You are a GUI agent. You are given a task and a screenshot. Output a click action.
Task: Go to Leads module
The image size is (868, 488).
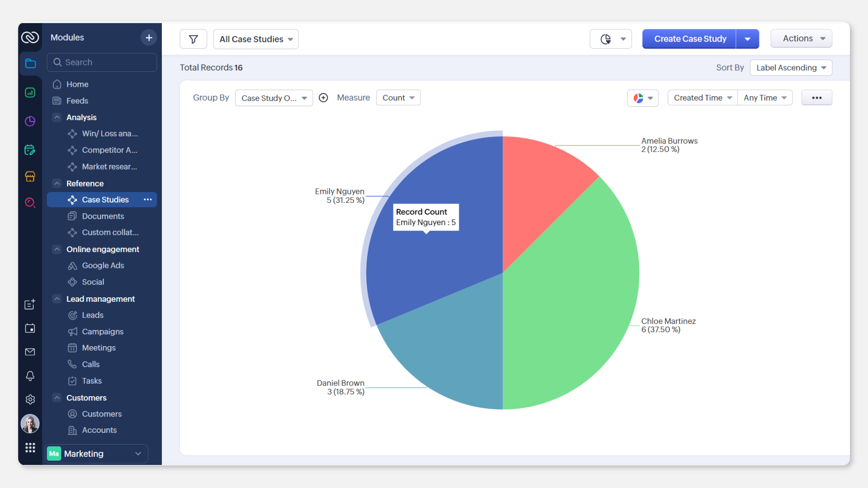point(93,315)
